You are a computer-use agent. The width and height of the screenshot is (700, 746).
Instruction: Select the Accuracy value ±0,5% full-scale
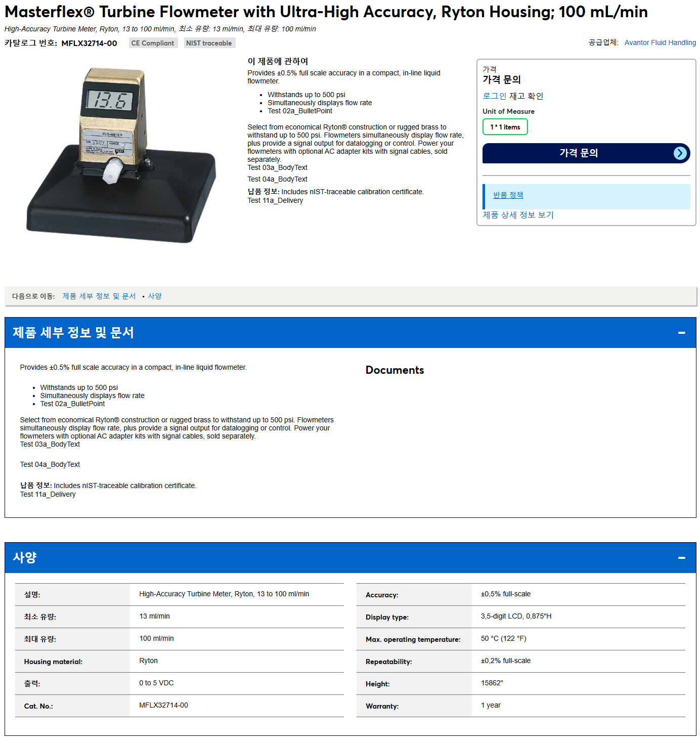pyautogui.click(x=506, y=594)
